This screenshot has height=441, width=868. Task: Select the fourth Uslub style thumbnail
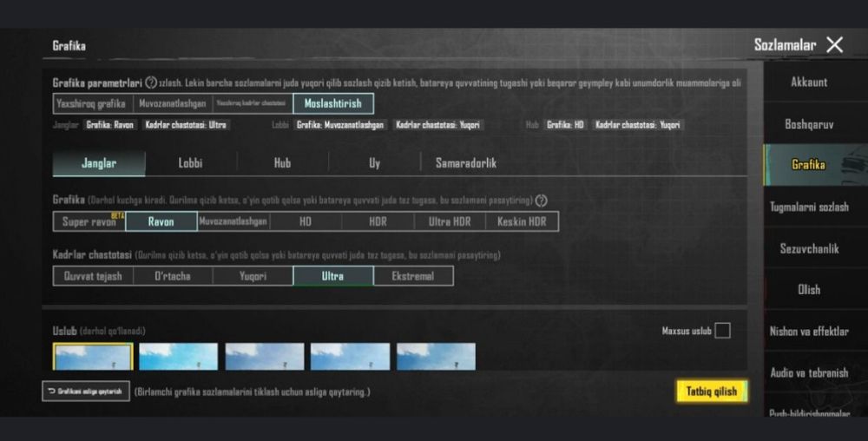click(x=350, y=356)
